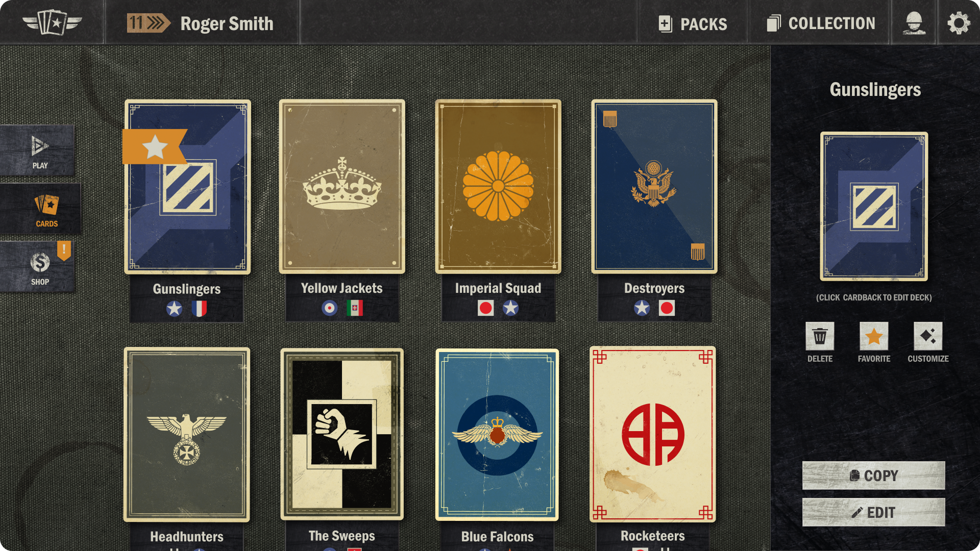Click the winged cards game logo
The image size is (980, 551).
pyautogui.click(x=53, y=22)
